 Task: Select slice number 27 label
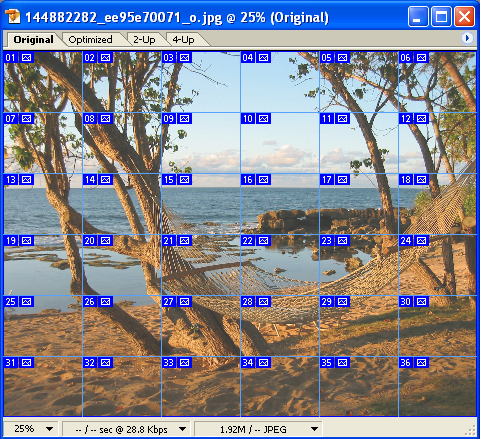169,302
